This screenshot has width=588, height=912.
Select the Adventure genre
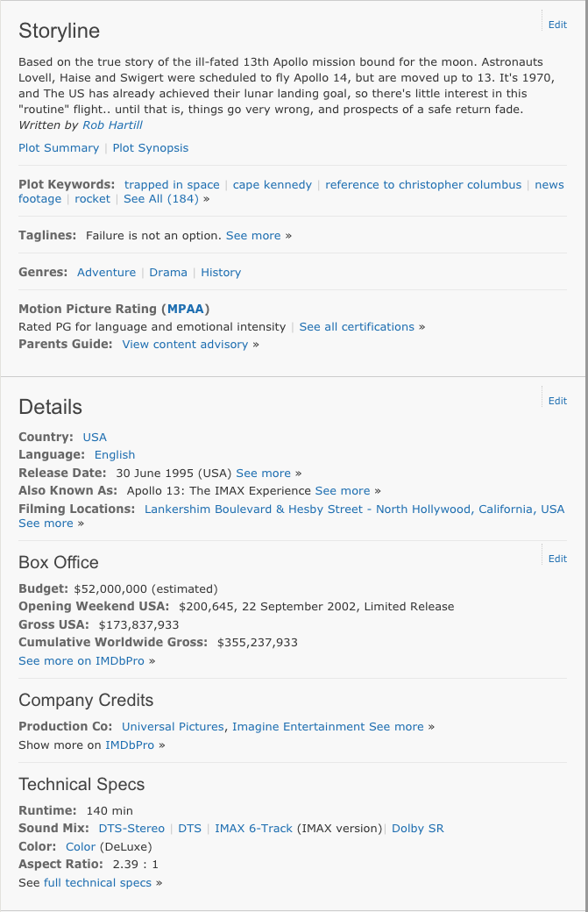pyautogui.click(x=106, y=273)
